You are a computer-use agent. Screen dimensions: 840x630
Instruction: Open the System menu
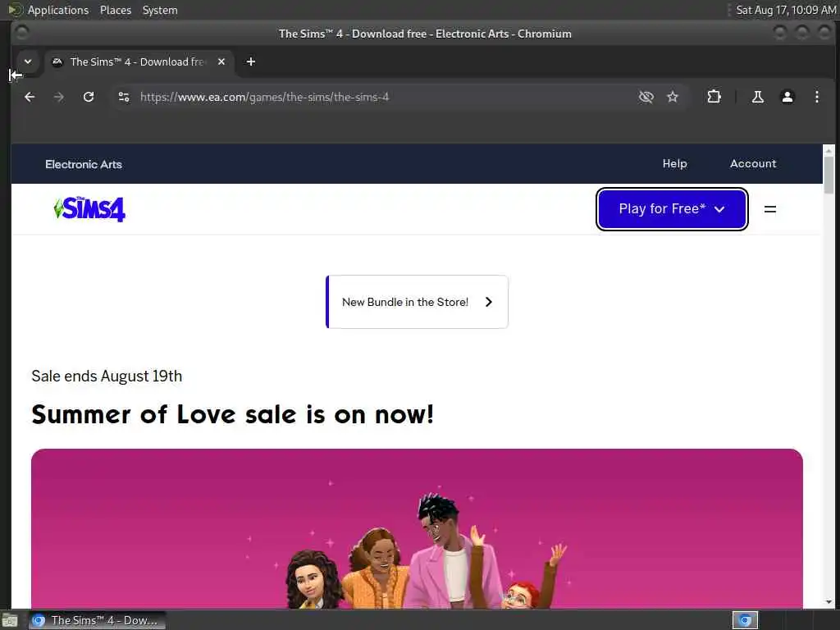point(160,10)
